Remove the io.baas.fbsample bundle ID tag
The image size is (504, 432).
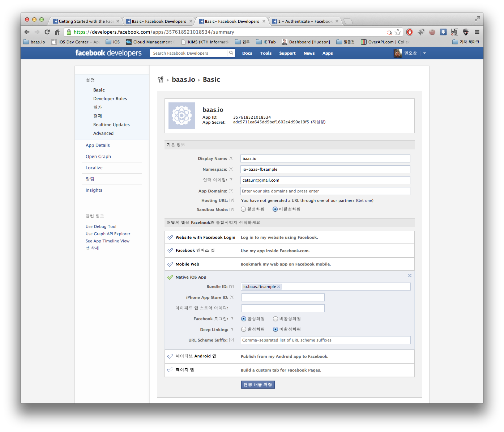(x=278, y=287)
